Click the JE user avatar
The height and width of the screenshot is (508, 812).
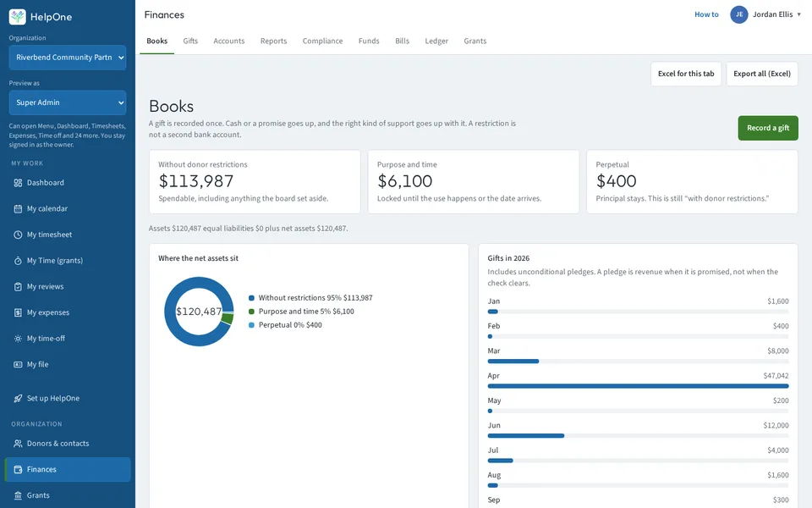pyautogui.click(x=739, y=14)
